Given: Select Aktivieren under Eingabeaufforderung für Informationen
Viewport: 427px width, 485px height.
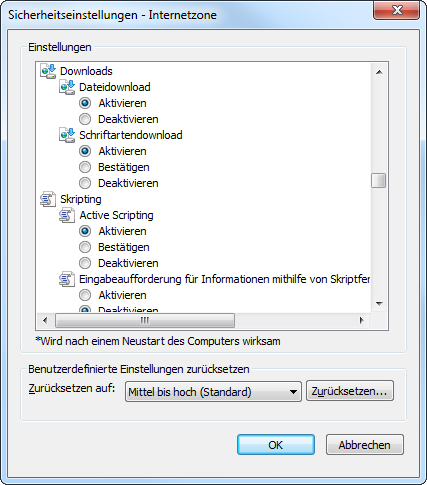Looking at the screenshot, I should coord(85,295).
